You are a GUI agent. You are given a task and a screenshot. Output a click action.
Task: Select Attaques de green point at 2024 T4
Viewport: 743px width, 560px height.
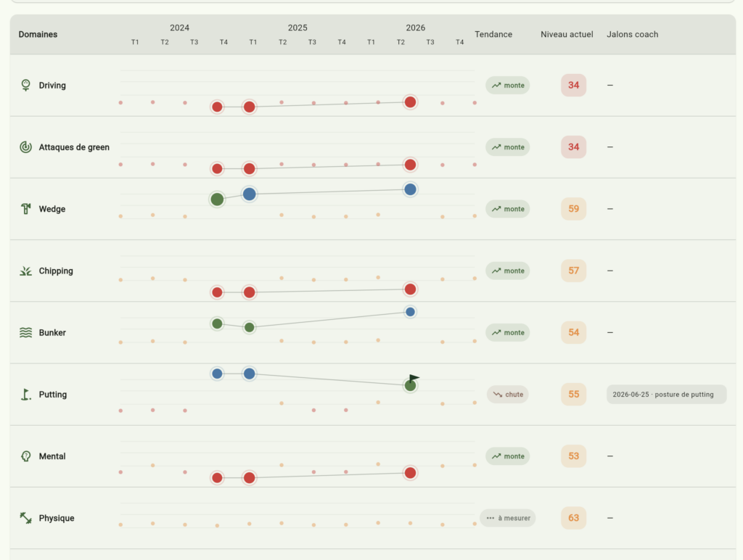217,169
